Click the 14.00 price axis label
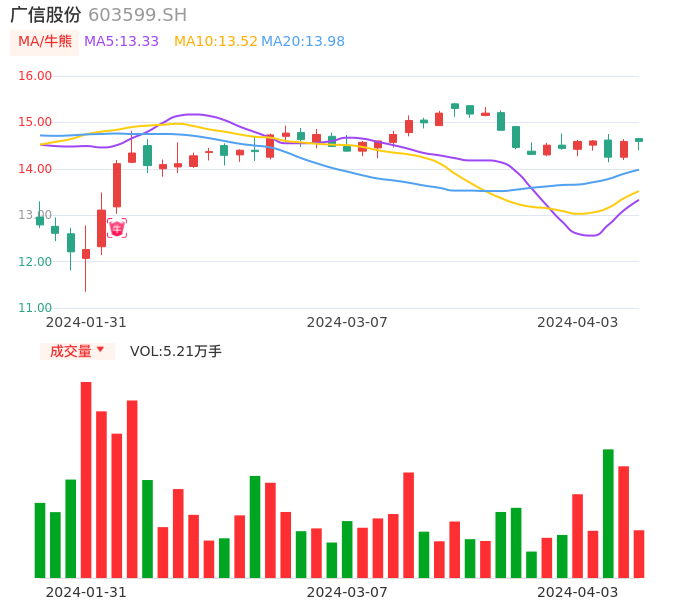686x606 pixels. click(x=35, y=169)
